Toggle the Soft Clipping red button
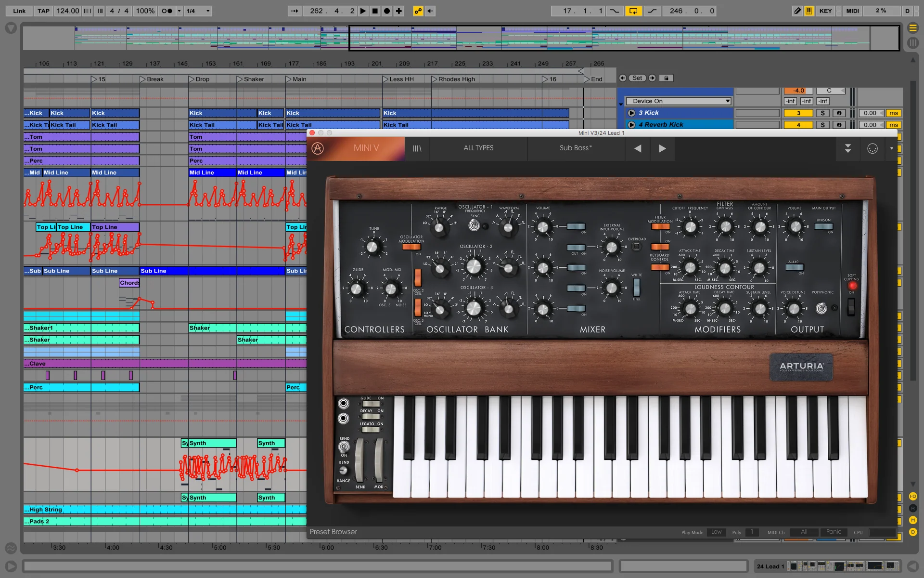This screenshot has height=578, width=924. tap(852, 286)
